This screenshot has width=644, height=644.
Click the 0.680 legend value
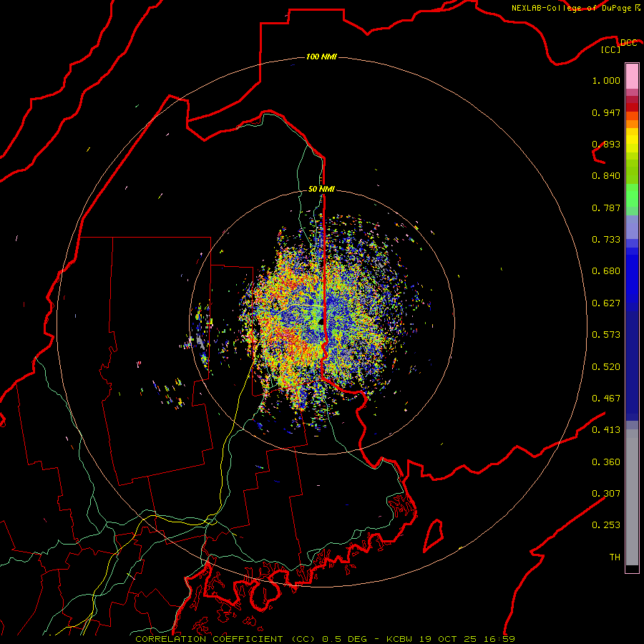pyautogui.click(x=606, y=271)
